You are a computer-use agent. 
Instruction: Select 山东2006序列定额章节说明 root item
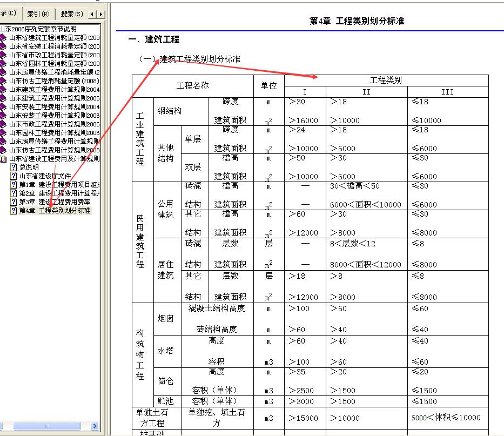click(38, 29)
